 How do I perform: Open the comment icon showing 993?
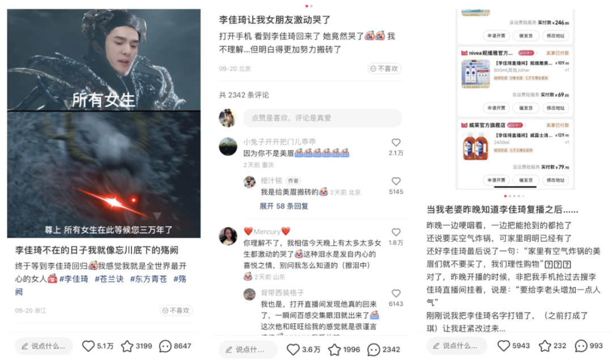(581, 346)
